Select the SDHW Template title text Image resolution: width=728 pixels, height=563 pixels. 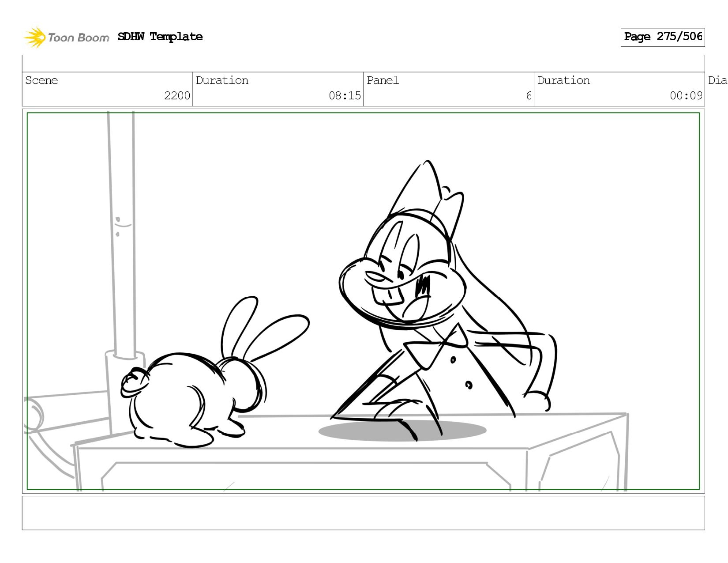(x=160, y=37)
